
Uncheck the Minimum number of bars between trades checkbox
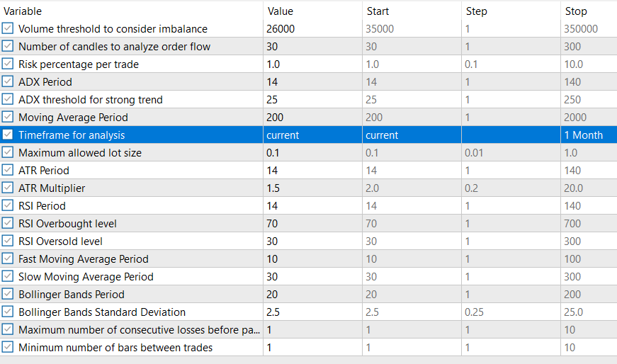(x=8, y=348)
